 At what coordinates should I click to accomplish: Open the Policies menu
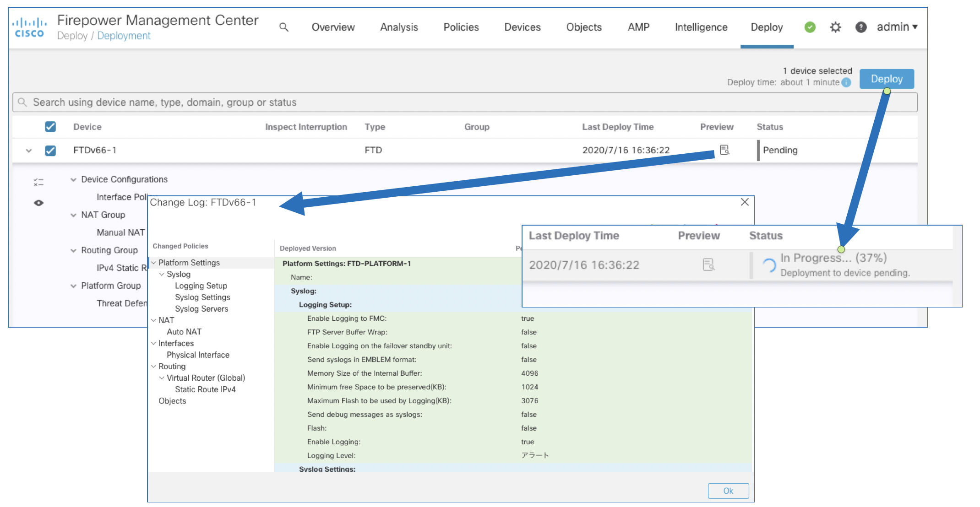click(x=461, y=27)
